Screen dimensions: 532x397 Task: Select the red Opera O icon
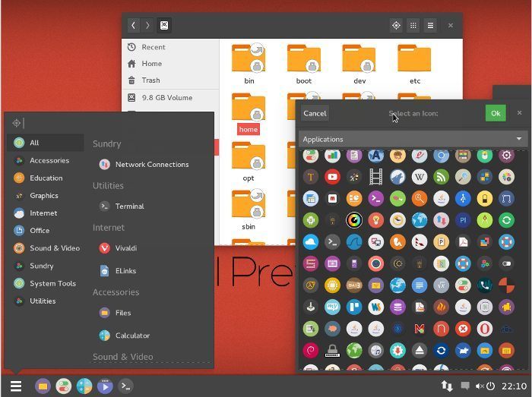point(485,329)
